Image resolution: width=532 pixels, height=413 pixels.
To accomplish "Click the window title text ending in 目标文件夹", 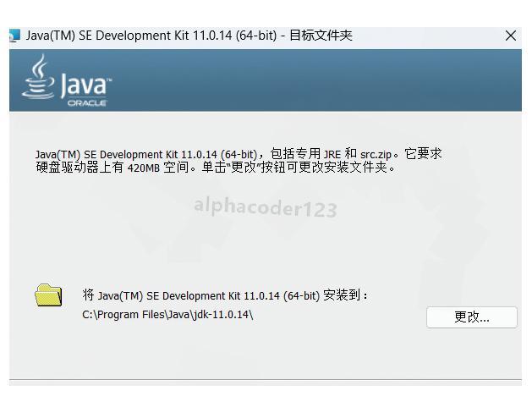I will click(x=189, y=36).
